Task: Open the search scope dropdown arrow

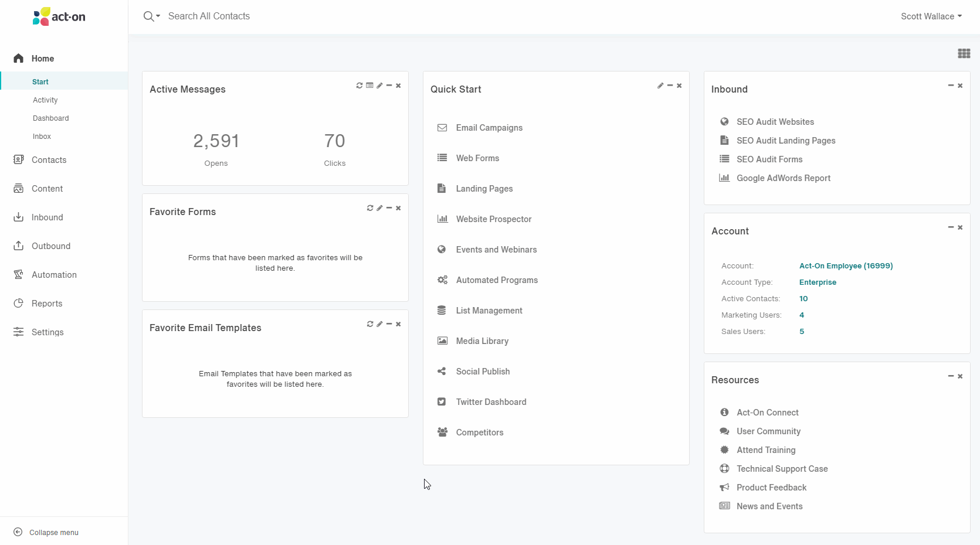Action: 158,16
